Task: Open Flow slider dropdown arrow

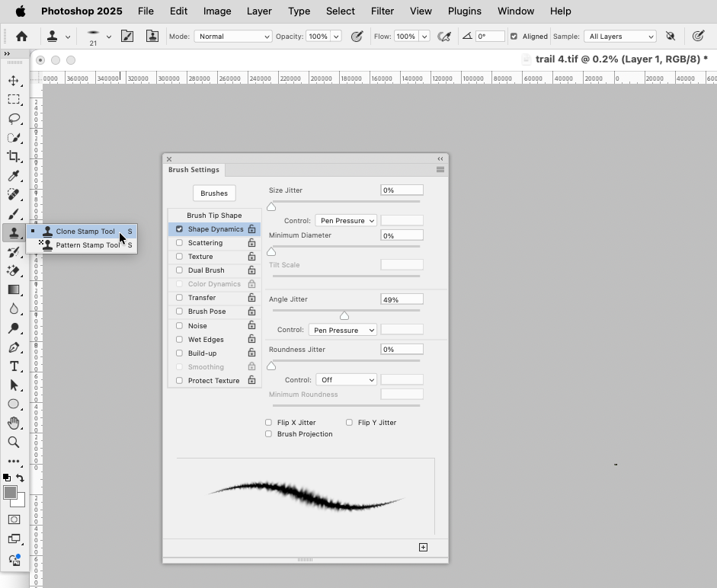Action: (x=424, y=36)
